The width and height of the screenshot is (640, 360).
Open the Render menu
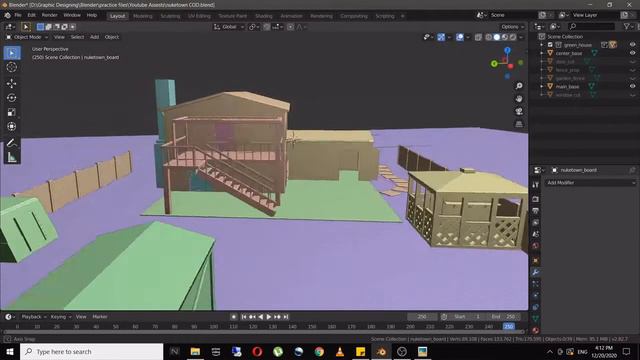49,15
